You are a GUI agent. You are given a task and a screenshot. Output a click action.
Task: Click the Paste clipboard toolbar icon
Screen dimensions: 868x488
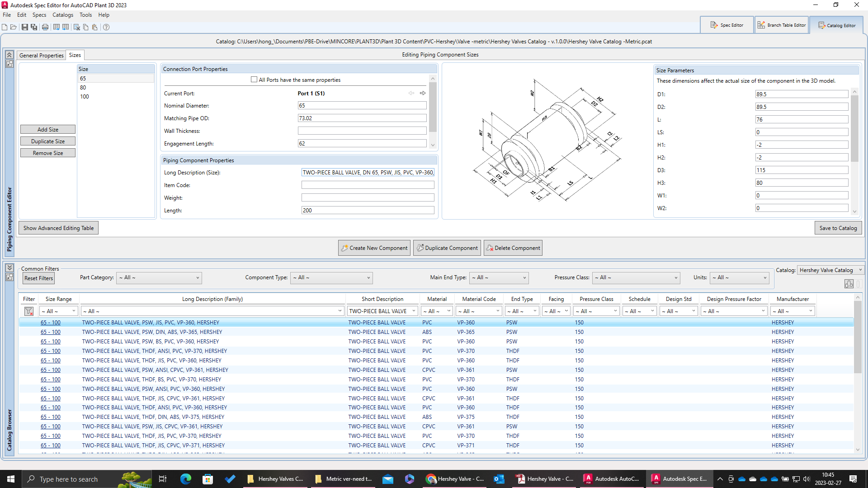94,27
